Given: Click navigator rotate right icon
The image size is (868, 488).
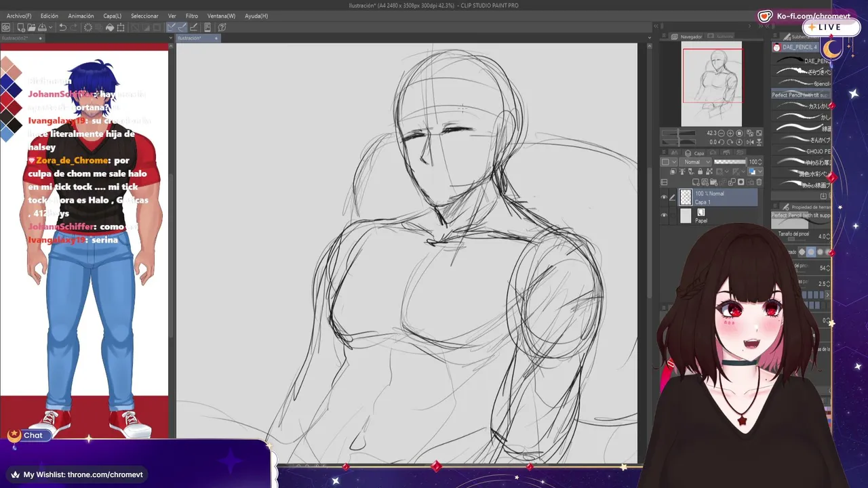Looking at the screenshot, I should [x=730, y=142].
